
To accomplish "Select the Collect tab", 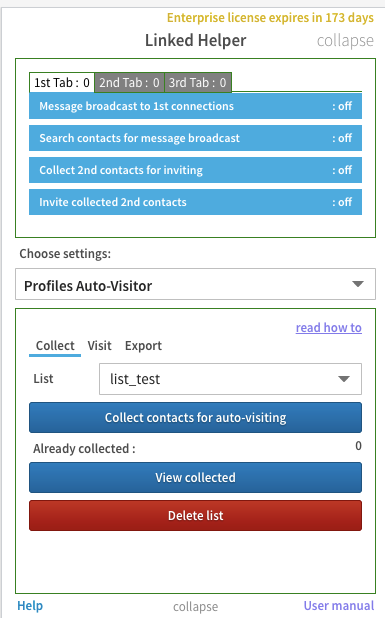I will [x=55, y=346].
